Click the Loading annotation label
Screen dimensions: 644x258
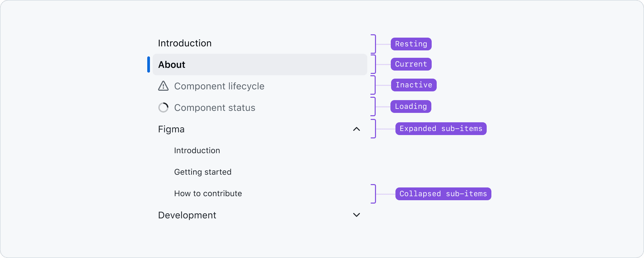click(x=411, y=106)
